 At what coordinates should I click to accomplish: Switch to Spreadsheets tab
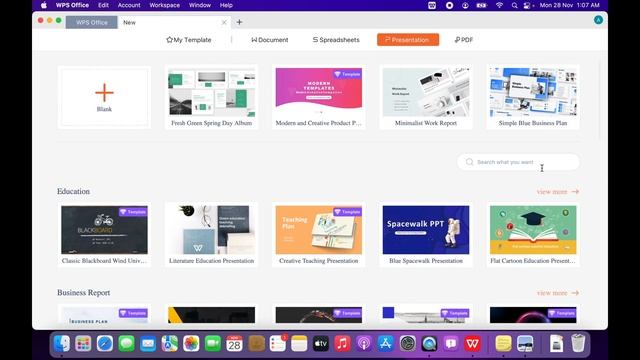[x=336, y=40]
